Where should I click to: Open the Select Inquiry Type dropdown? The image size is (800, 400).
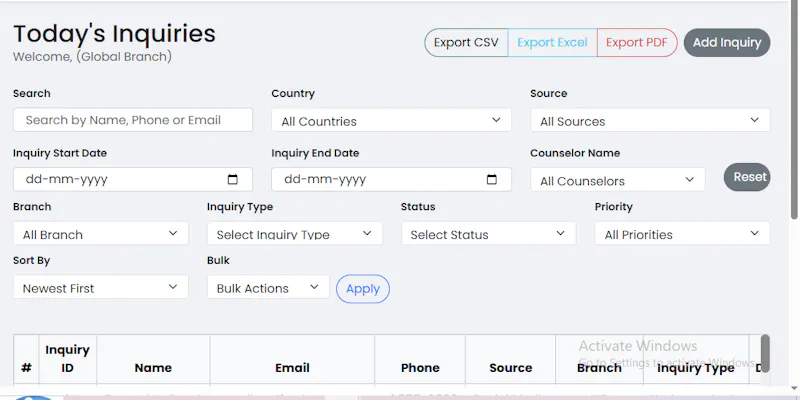294,233
